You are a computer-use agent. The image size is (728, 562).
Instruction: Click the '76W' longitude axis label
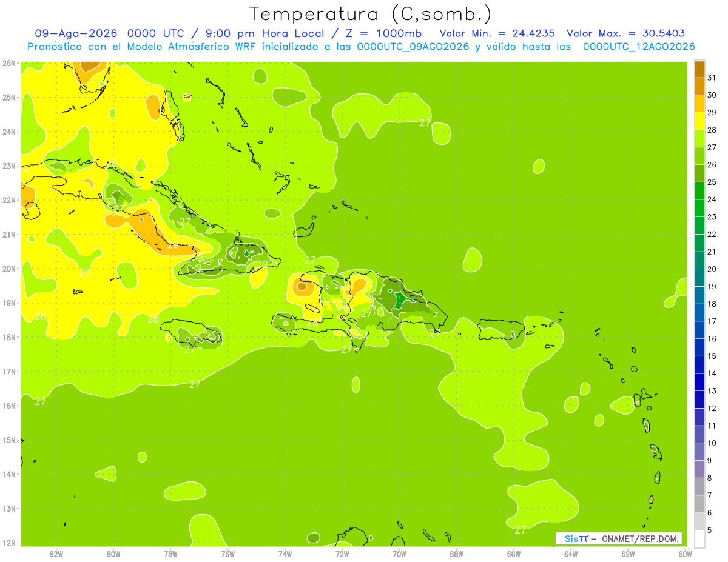tap(228, 554)
